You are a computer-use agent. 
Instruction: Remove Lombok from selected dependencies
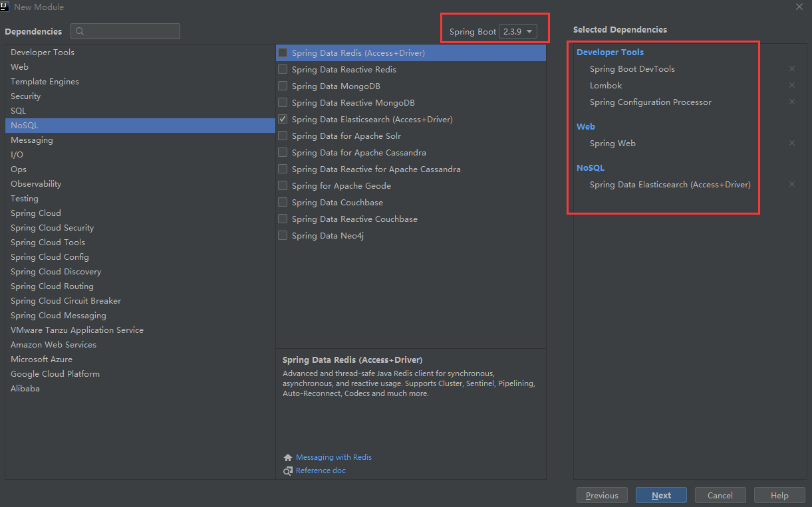click(x=791, y=85)
